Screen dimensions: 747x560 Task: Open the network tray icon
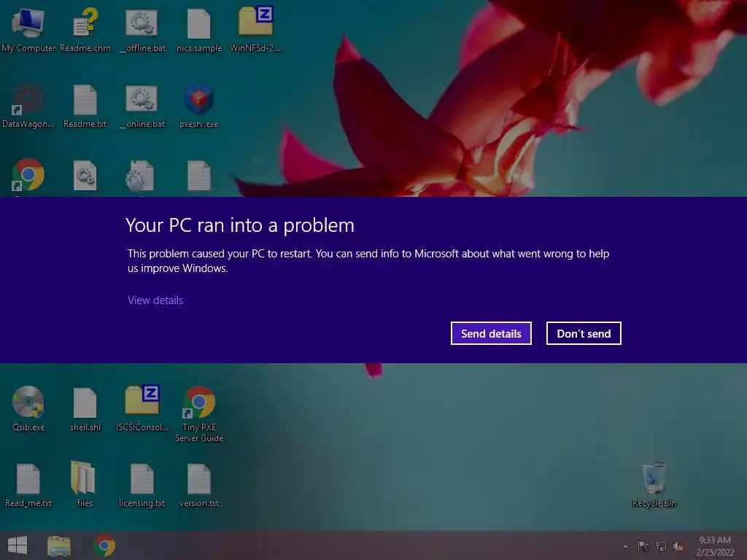click(661, 546)
